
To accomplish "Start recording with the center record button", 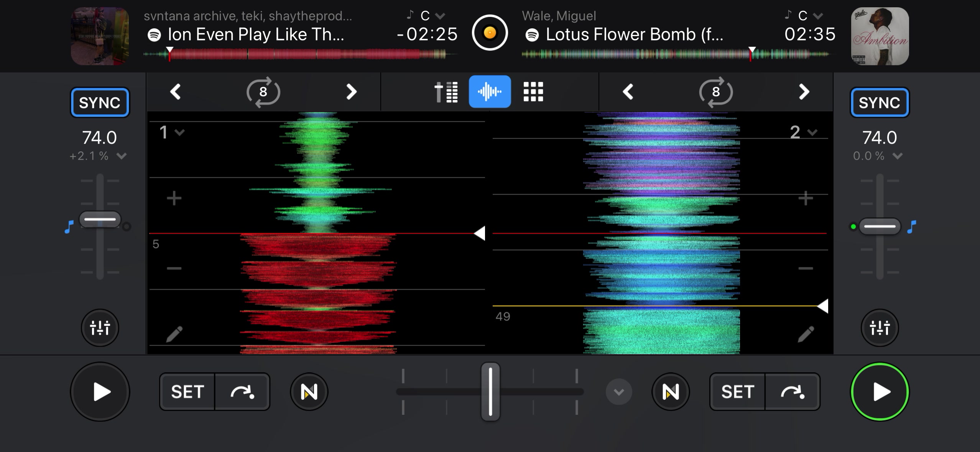I will click(490, 33).
